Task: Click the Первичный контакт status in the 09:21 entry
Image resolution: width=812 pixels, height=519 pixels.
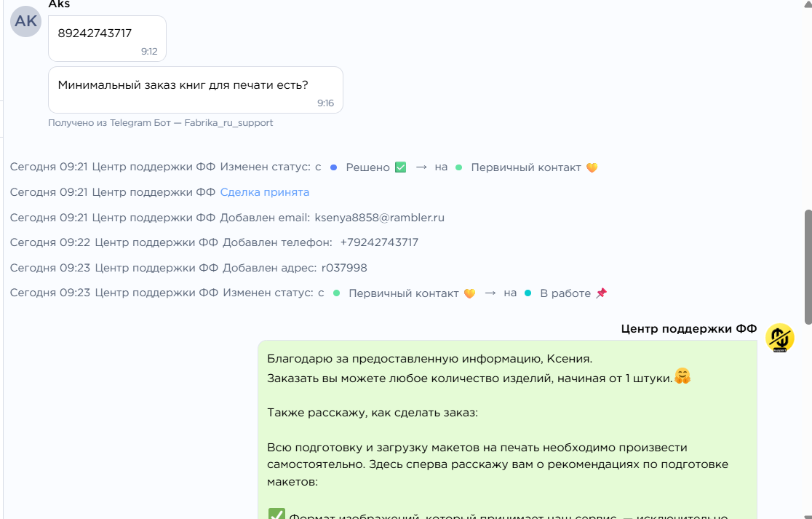Action: pyautogui.click(x=526, y=167)
